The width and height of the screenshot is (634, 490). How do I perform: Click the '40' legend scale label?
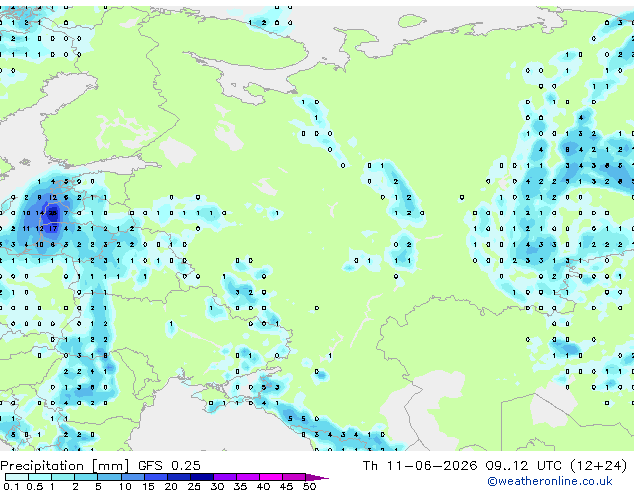pyautogui.click(x=263, y=486)
